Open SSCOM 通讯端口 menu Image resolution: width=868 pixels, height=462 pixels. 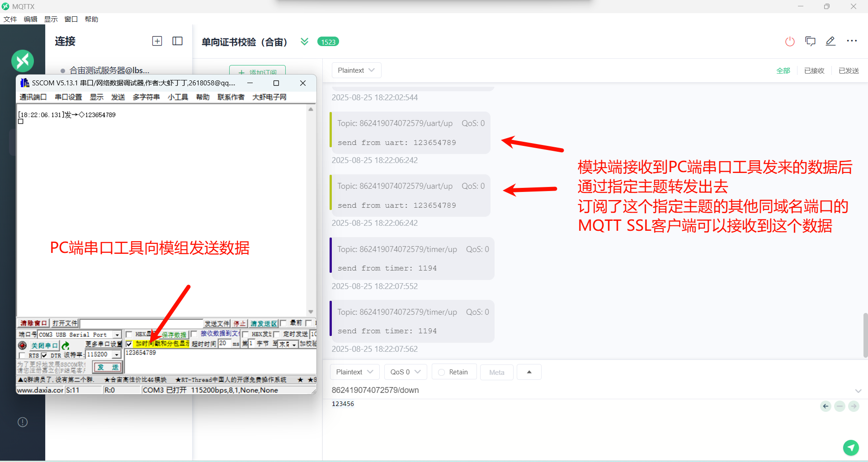(x=33, y=97)
